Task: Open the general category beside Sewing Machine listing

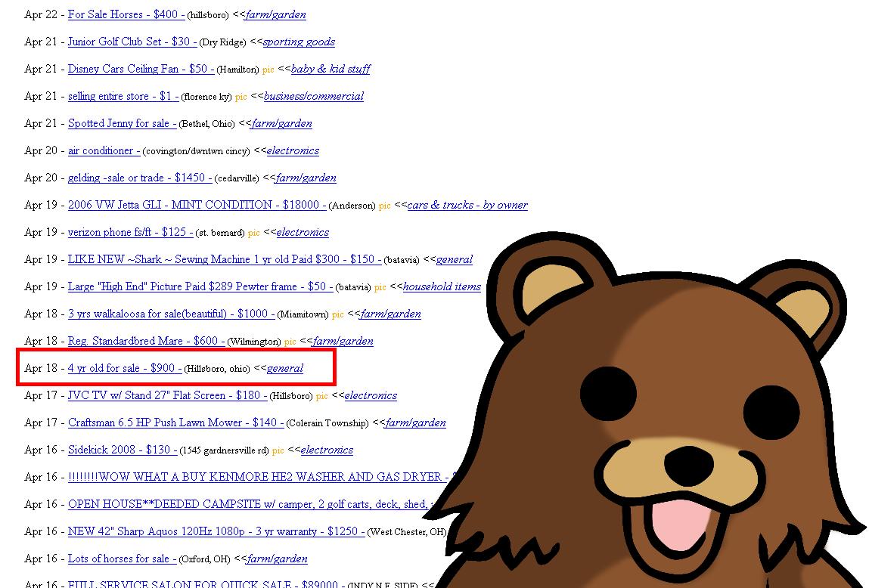Action: point(455,259)
